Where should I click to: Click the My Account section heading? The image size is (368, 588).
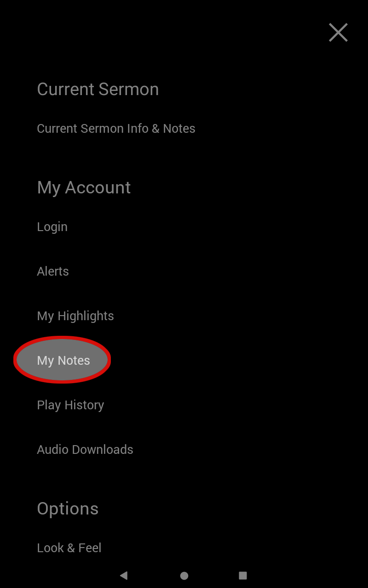84,187
